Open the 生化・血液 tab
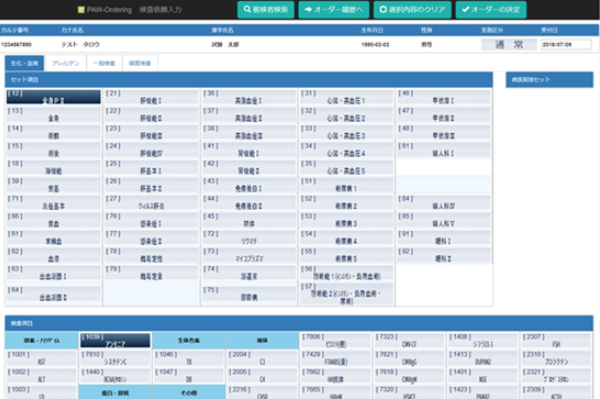Viewport: 600px width, 399px height. (24, 63)
